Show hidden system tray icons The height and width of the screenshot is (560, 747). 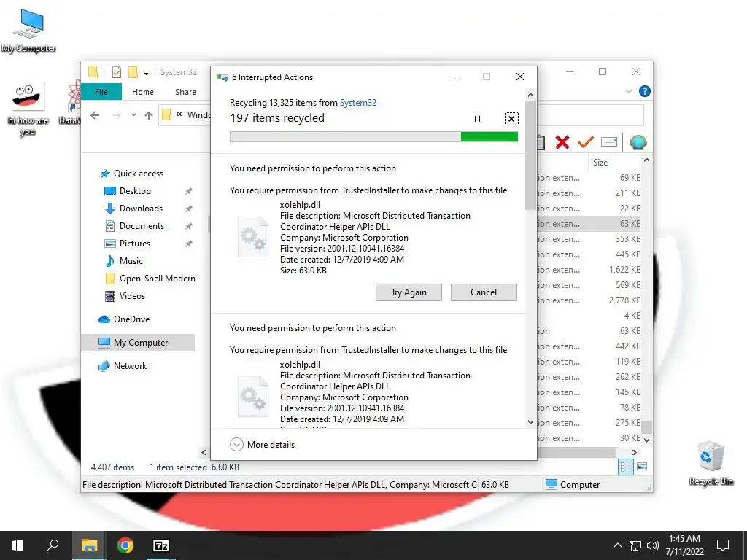(617, 545)
